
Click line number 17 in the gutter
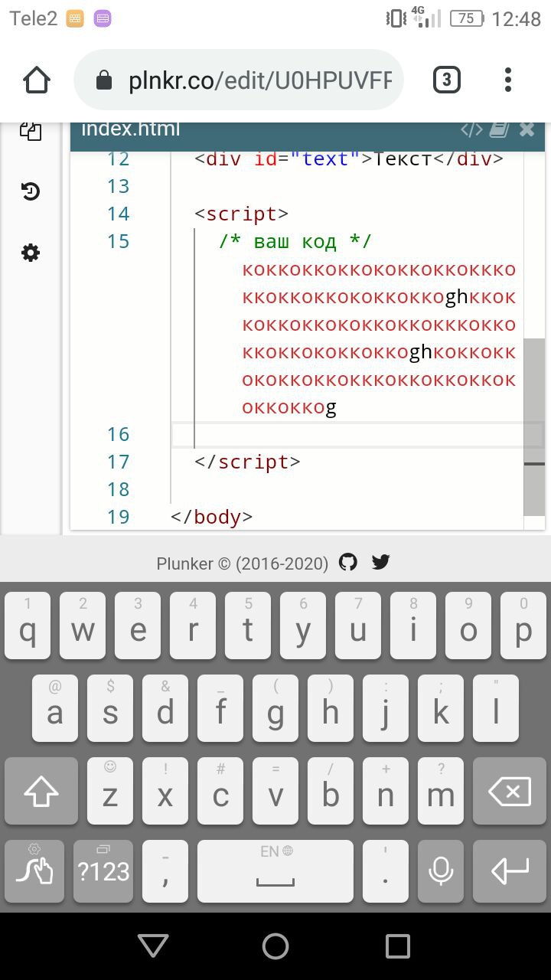coord(119,462)
